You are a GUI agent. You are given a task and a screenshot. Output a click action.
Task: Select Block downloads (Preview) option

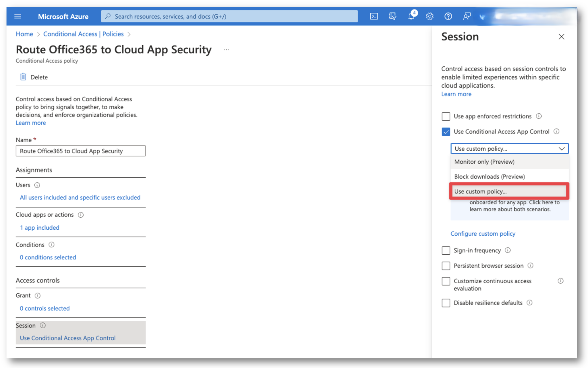509,177
